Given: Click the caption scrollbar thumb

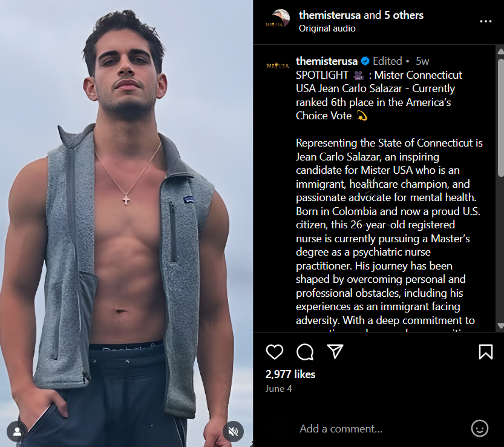Looking at the screenshot, I should coord(501,118).
